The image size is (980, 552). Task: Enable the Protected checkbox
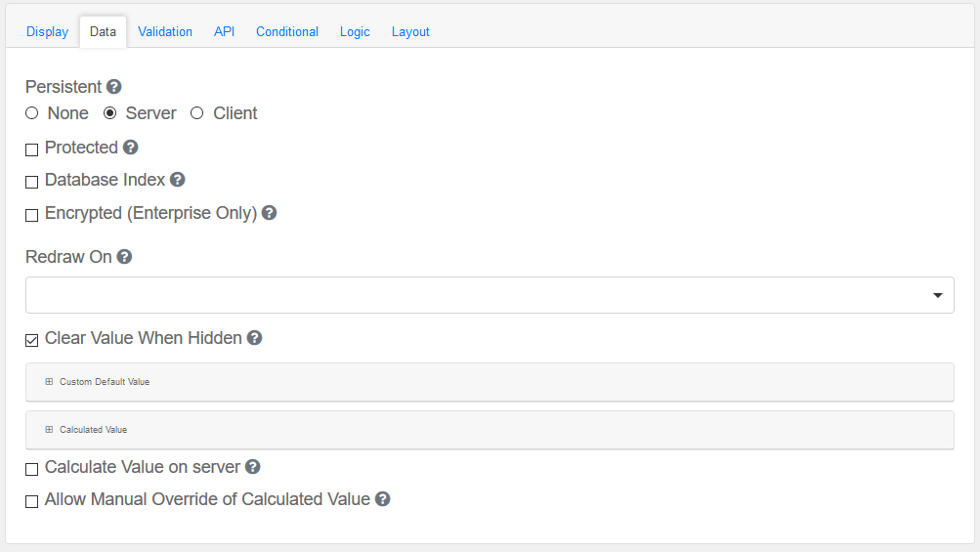point(32,149)
